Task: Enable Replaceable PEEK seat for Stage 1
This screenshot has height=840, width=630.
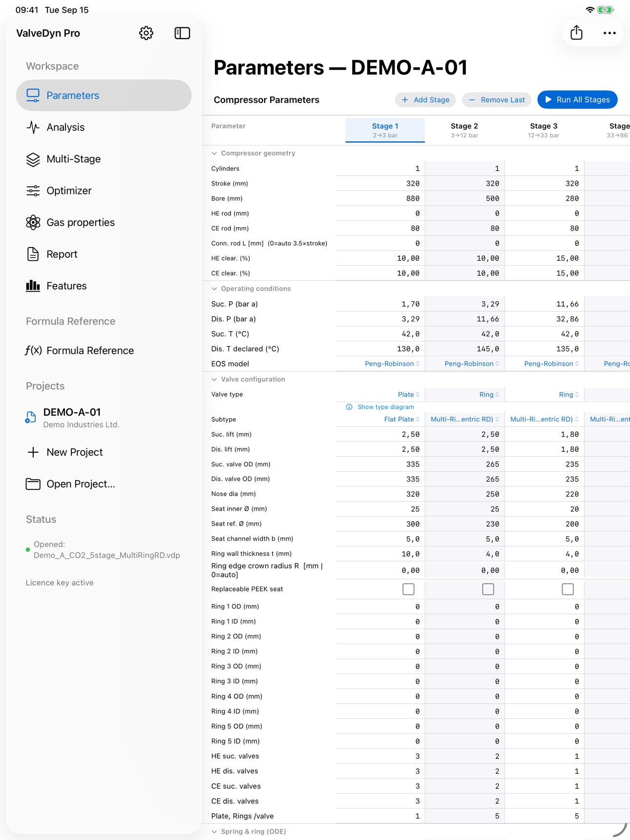Action: pyautogui.click(x=408, y=589)
